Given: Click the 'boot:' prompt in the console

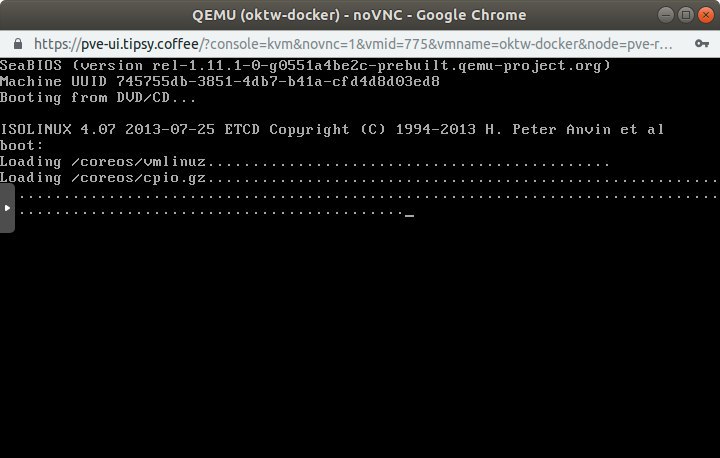Looking at the screenshot, I should click(x=22, y=146).
